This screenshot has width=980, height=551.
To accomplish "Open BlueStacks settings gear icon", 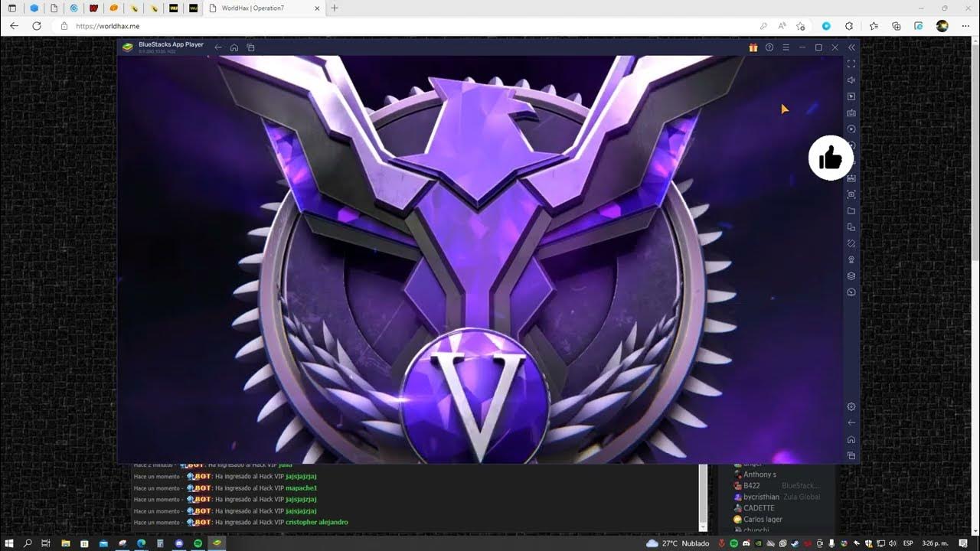I will (x=851, y=406).
